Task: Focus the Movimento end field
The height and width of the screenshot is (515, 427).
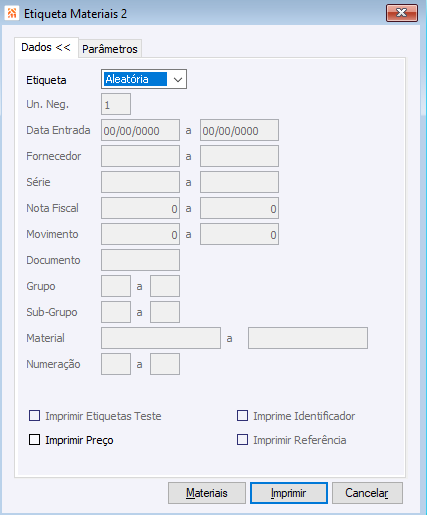Action: (x=239, y=234)
